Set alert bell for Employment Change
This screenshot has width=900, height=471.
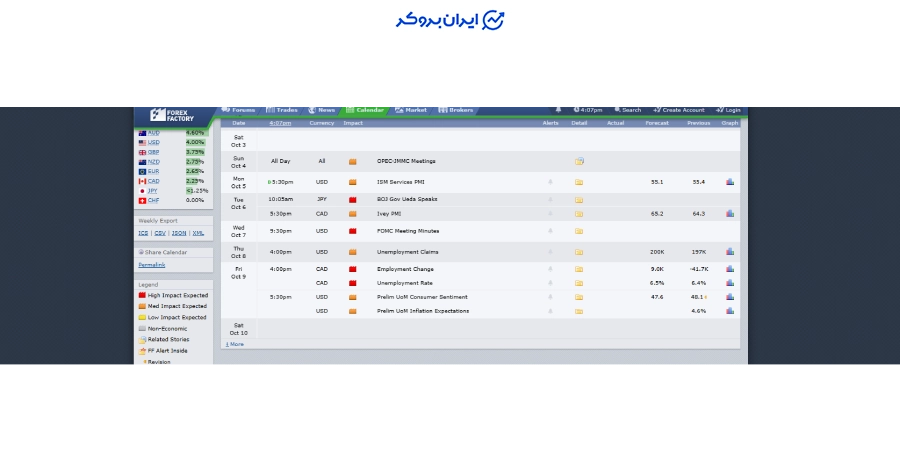(x=550, y=269)
